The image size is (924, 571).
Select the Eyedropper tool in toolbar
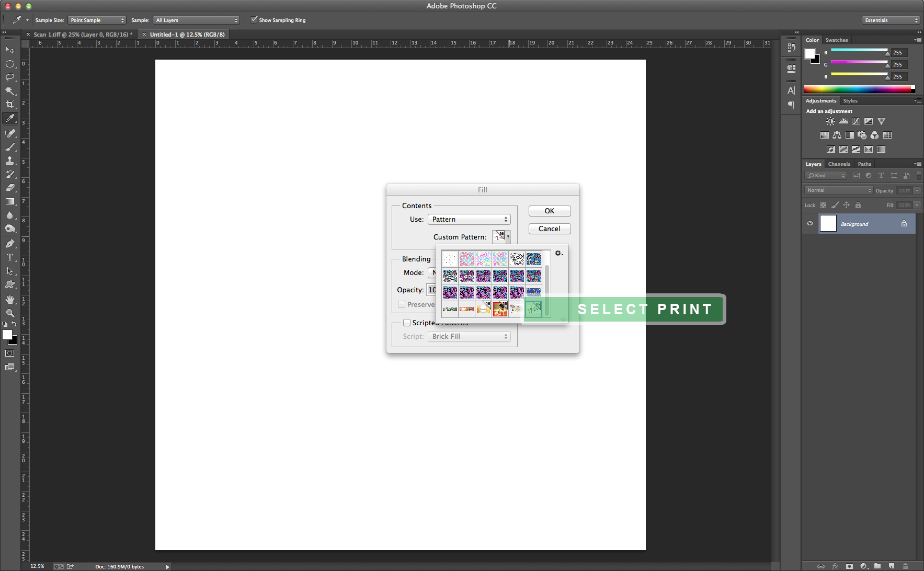coord(10,119)
